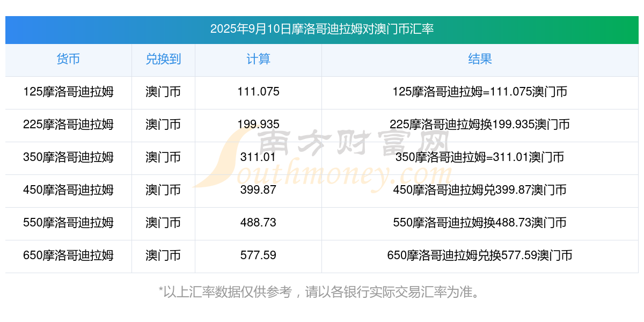This screenshot has height=322, width=644.
Task: Click the 结果 column header
Action: click(480, 59)
